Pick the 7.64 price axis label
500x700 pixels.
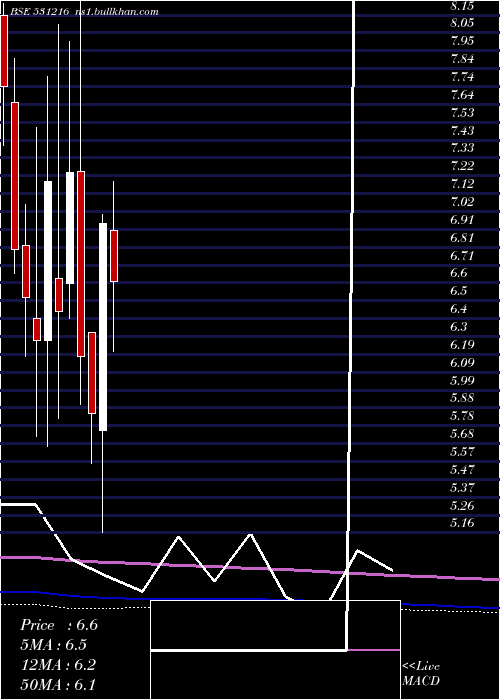point(462,95)
